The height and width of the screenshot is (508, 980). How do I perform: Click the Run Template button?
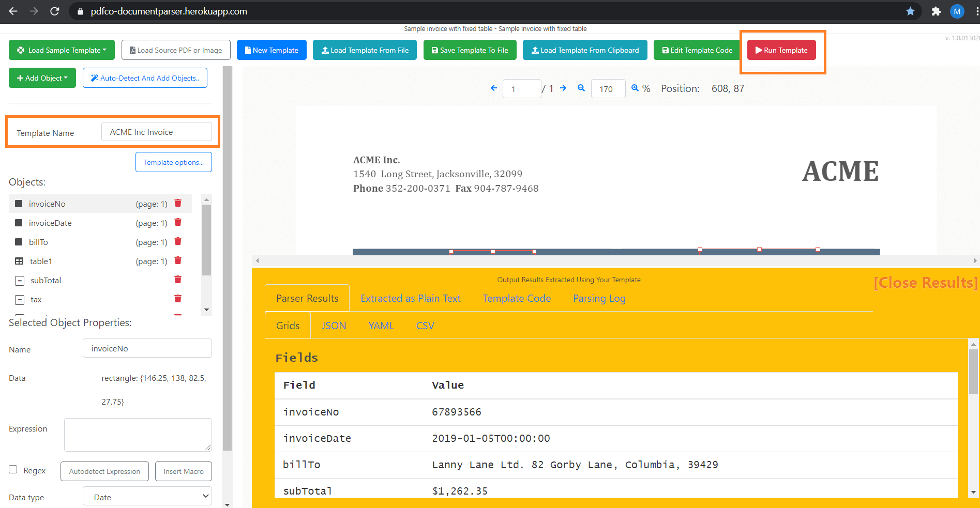point(781,50)
